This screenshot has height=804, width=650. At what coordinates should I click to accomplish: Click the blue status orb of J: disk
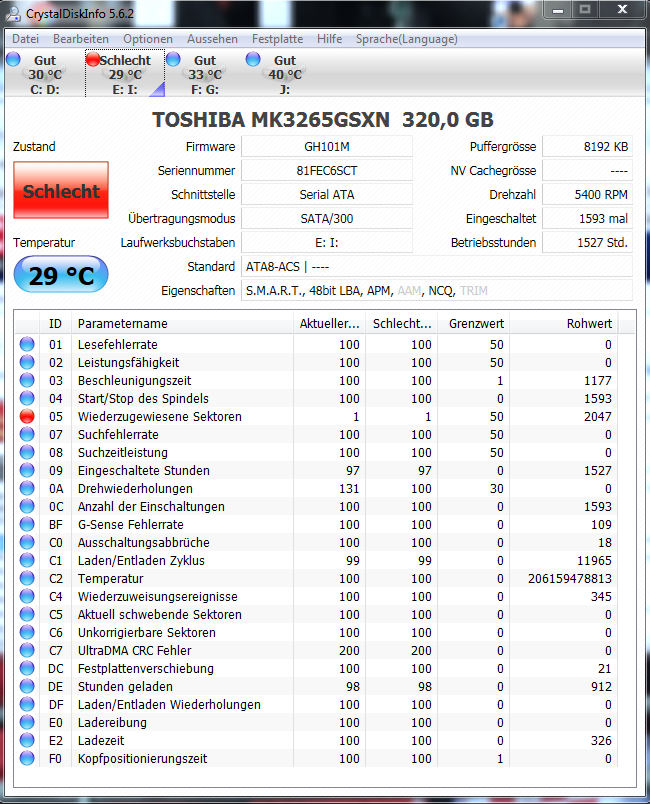[x=253, y=59]
